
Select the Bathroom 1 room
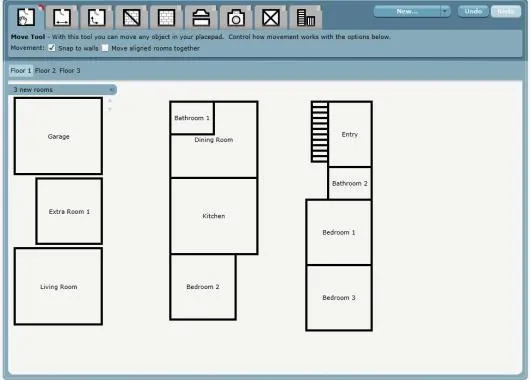tap(192, 118)
